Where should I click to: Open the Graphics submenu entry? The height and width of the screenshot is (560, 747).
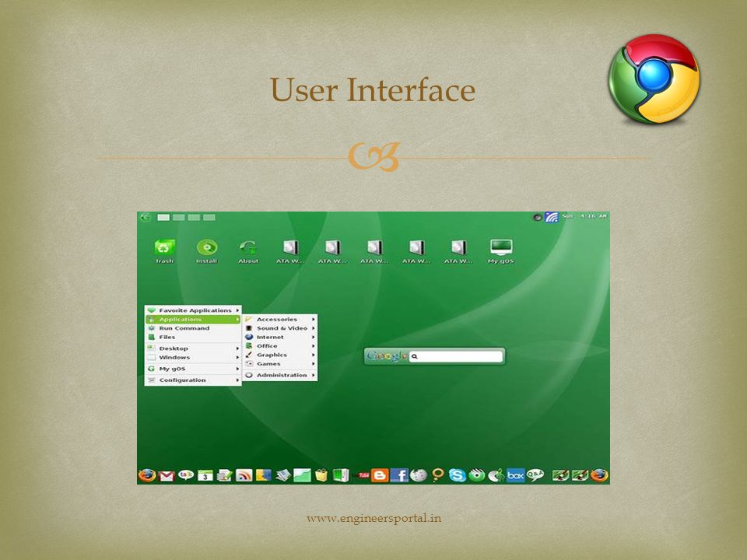tap(280, 355)
